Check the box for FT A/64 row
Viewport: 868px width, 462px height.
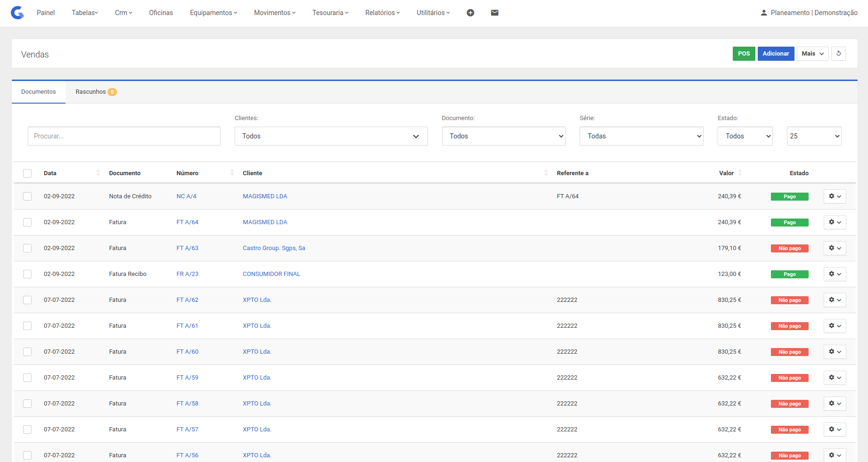click(27, 222)
